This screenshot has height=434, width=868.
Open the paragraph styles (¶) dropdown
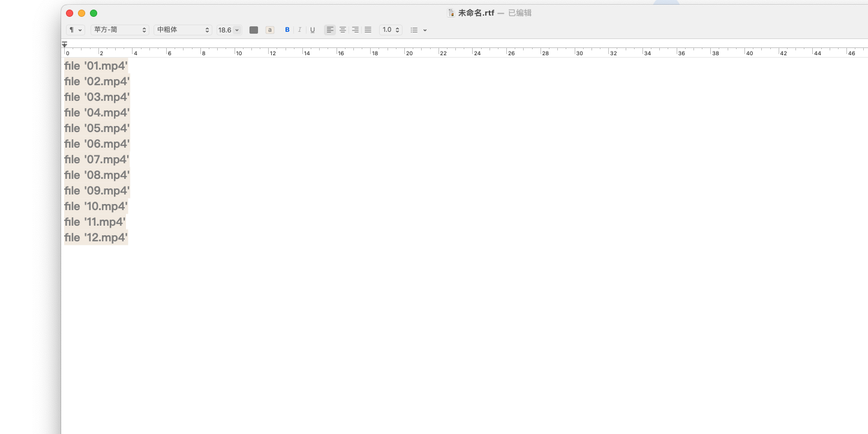tap(75, 30)
